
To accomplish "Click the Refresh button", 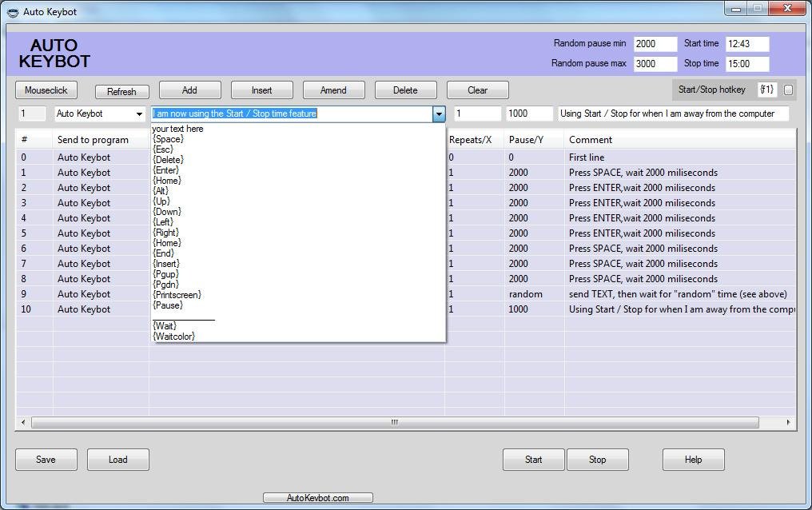I will point(121,92).
